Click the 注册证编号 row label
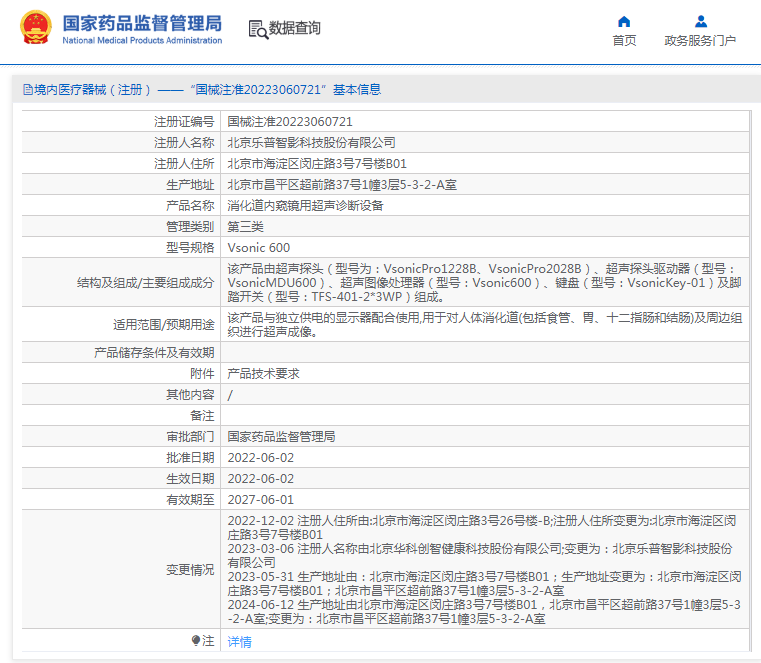This screenshot has height=663, width=761. tap(184, 122)
